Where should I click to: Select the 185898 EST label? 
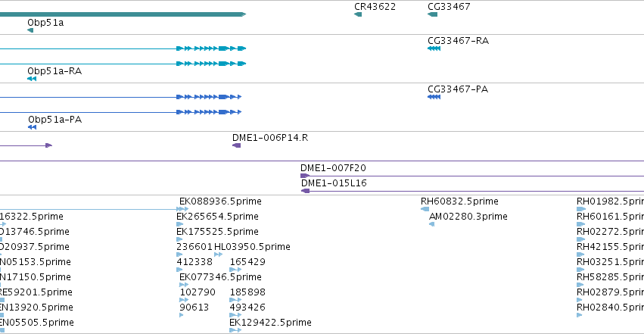click(247, 292)
